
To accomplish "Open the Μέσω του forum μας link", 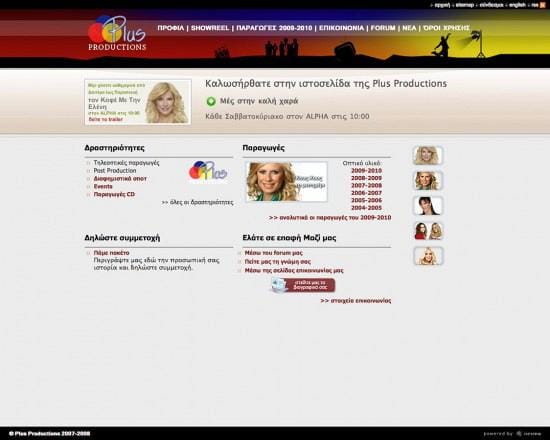I will coord(274,253).
